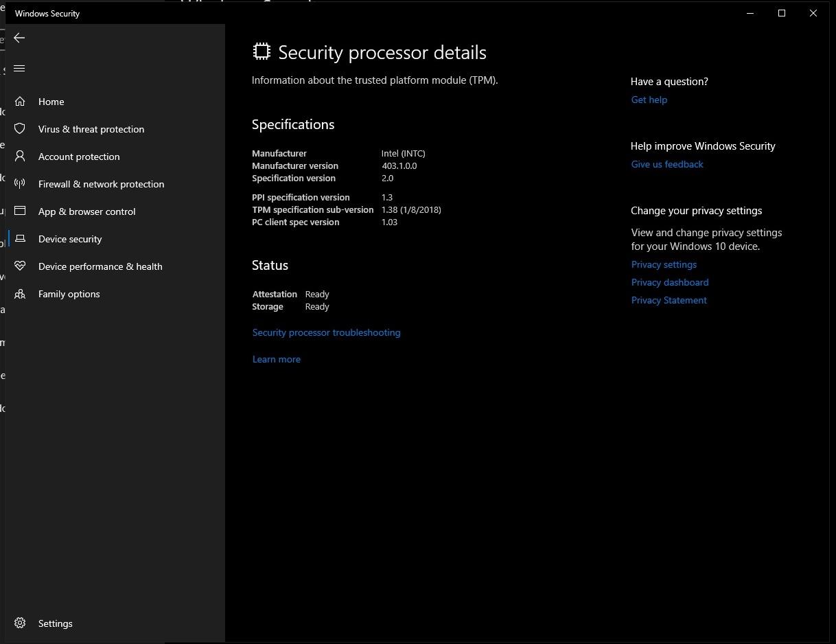Click the manufacturer value Intel (INTC)
Viewport: 836px width, 644px height.
coord(403,153)
